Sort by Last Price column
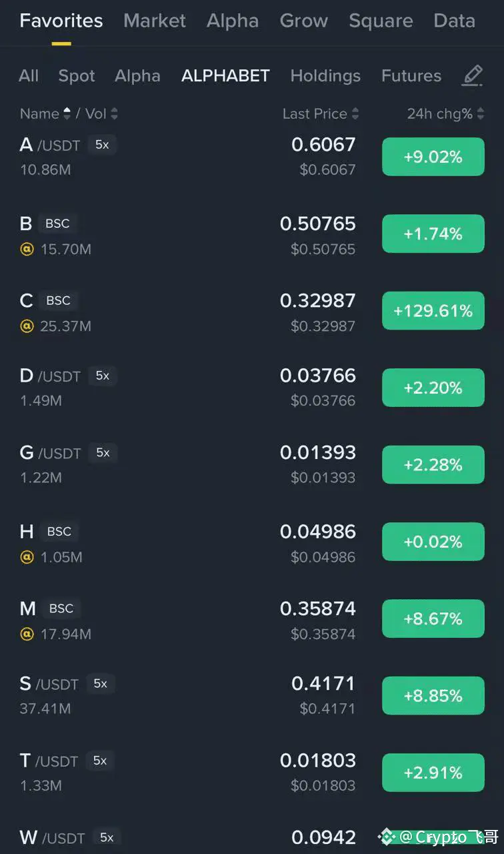 321,113
